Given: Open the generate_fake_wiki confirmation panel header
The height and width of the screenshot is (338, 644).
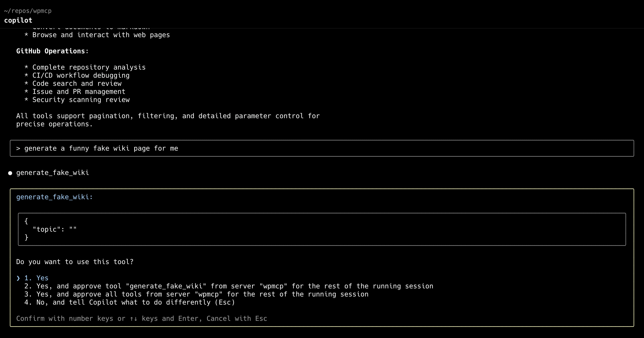Looking at the screenshot, I should pos(54,197).
